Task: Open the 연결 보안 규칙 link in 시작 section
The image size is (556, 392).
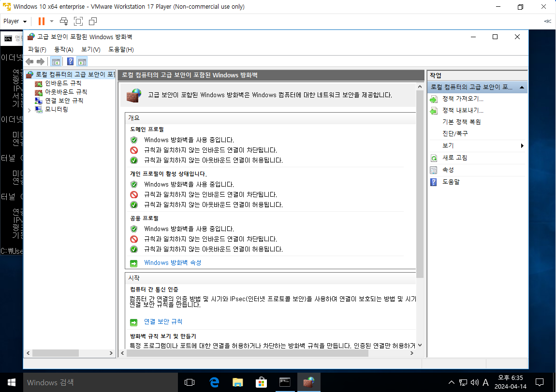Action: click(x=163, y=321)
